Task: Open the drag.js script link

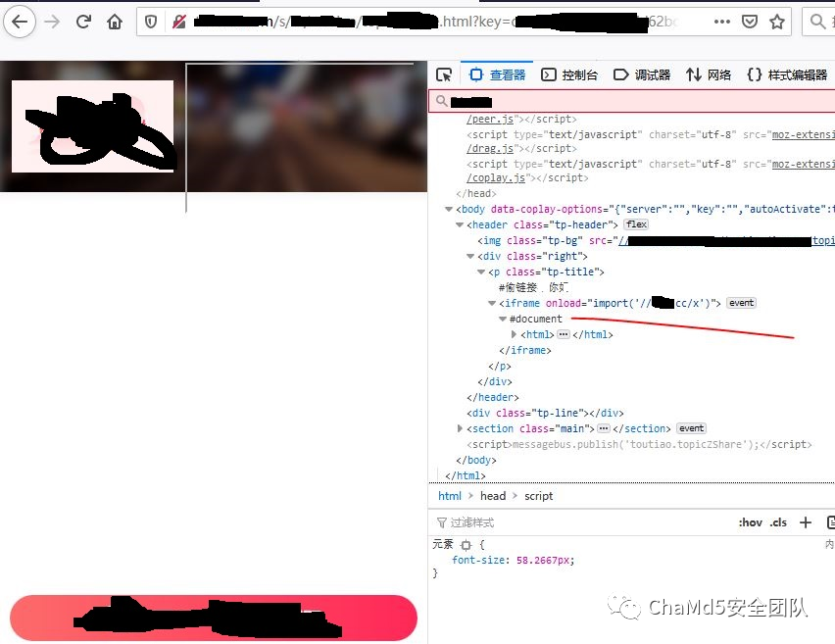Action: tap(490, 149)
